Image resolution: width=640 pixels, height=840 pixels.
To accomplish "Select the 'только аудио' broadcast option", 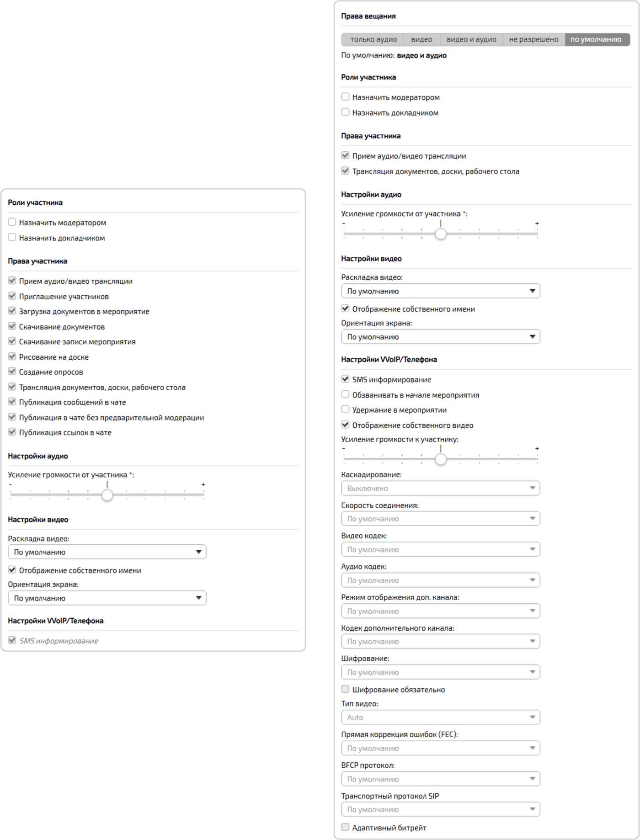I will (x=373, y=40).
